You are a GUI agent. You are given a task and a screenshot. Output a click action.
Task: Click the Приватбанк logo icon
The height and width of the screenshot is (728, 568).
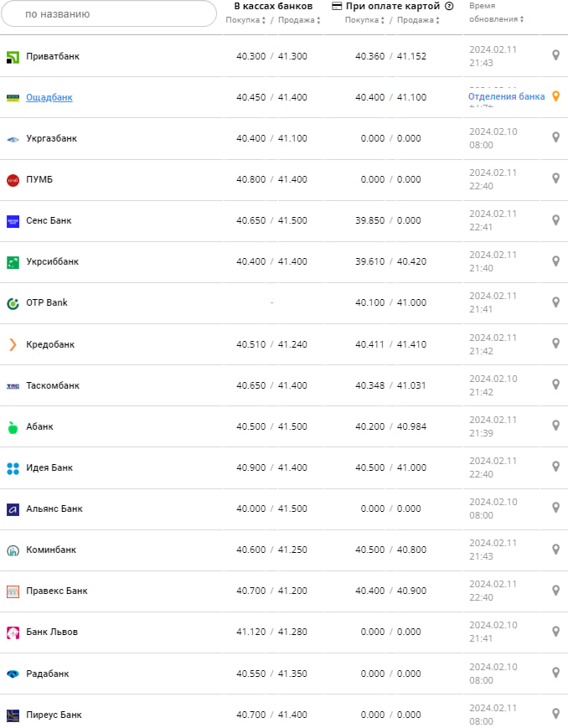13,56
